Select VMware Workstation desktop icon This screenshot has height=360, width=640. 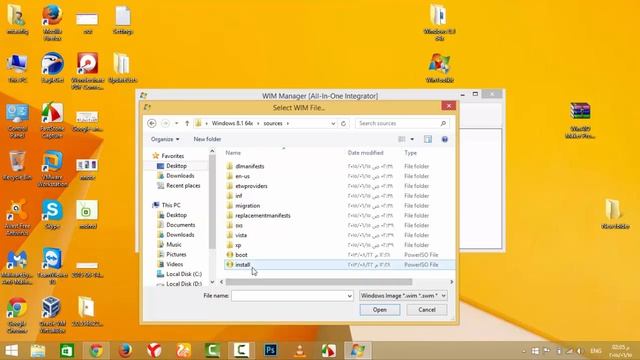[52, 169]
